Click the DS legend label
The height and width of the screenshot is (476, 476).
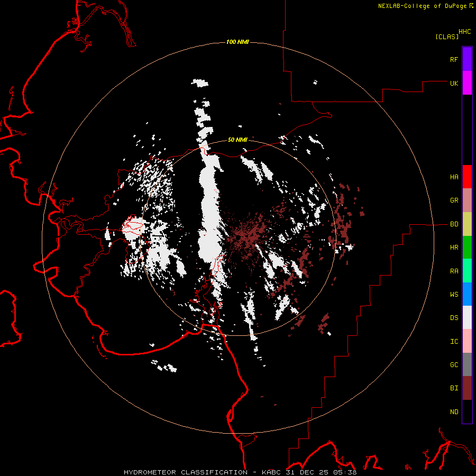point(454,317)
